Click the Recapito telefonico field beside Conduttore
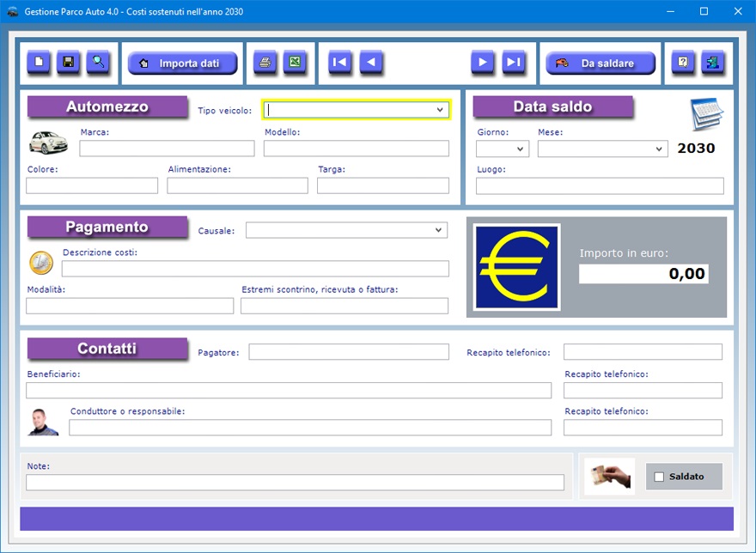The width and height of the screenshot is (756, 553). point(643,427)
